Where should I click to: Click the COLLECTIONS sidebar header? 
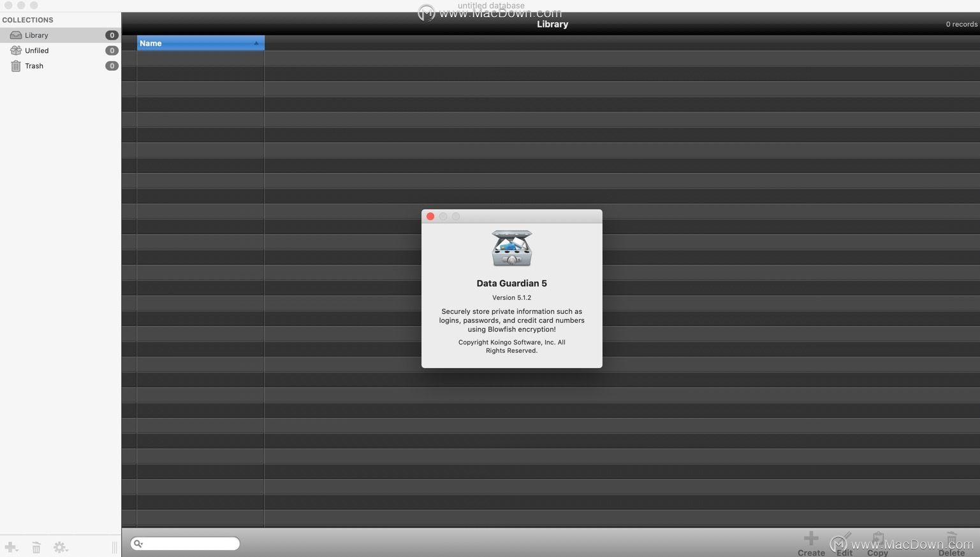pyautogui.click(x=27, y=20)
